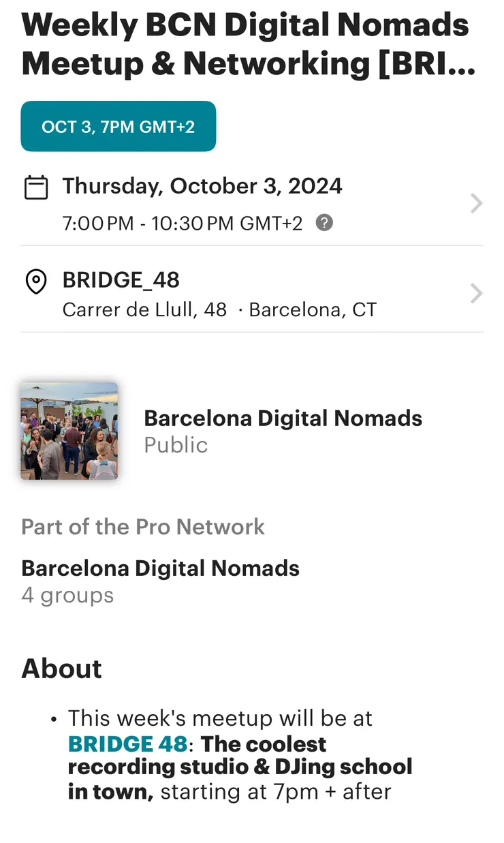Tap the 7:00 PM - 10:30 PM time text
The height and width of the screenshot is (843, 504).
point(183,224)
